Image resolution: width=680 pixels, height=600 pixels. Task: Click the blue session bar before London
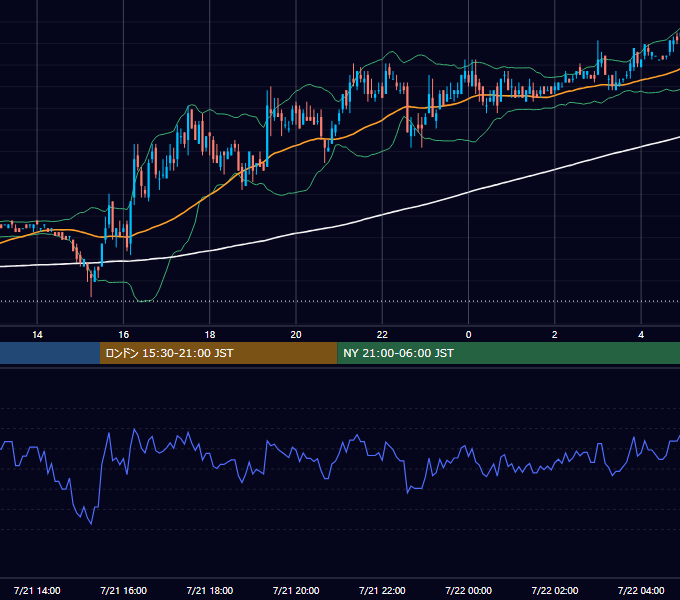[50, 353]
